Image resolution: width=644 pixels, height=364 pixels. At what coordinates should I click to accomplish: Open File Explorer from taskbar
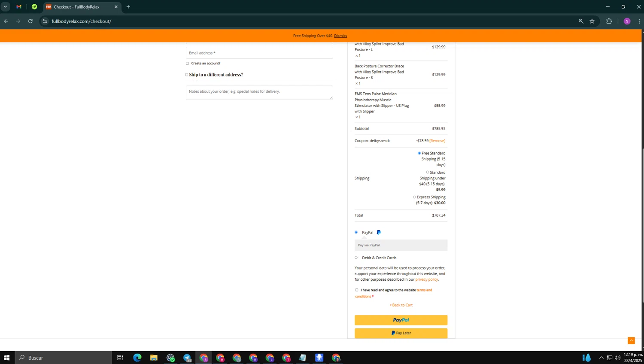(154, 358)
